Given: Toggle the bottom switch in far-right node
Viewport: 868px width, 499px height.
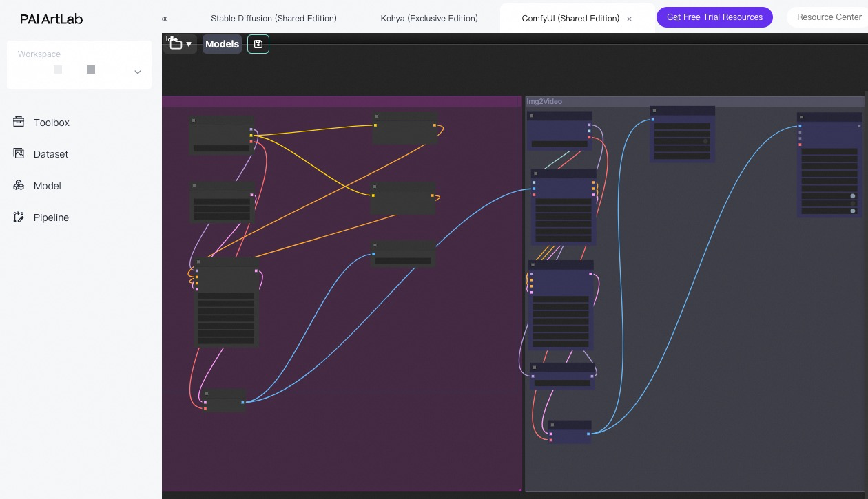Looking at the screenshot, I should pos(852,211).
